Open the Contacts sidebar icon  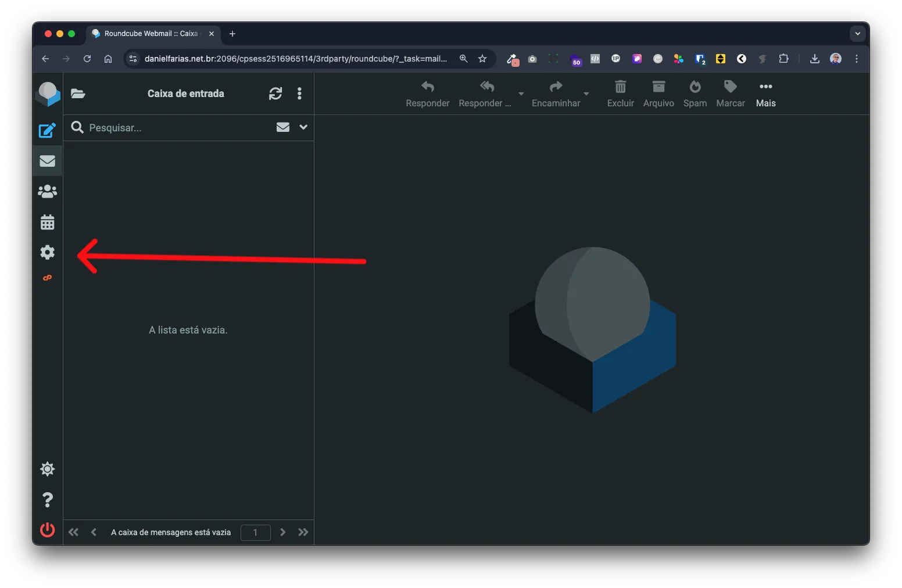coord(47,191)
